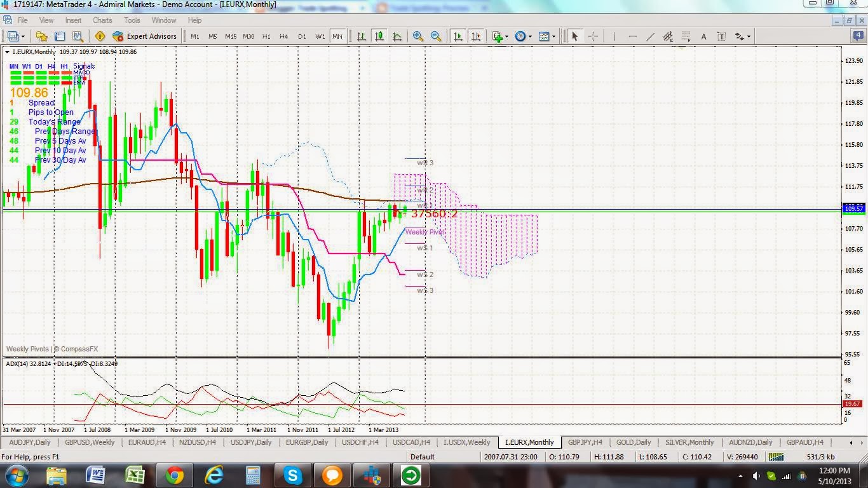Screen dimensions: 868x488
Task: Select the M1 timeframe
Action: point(194,36)
